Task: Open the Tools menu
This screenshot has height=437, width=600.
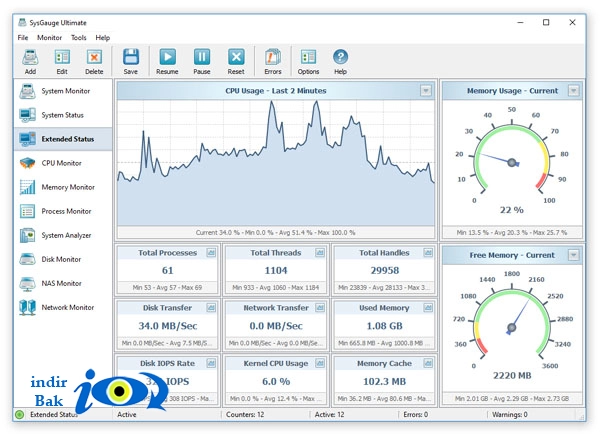Action: pos(78,38)
